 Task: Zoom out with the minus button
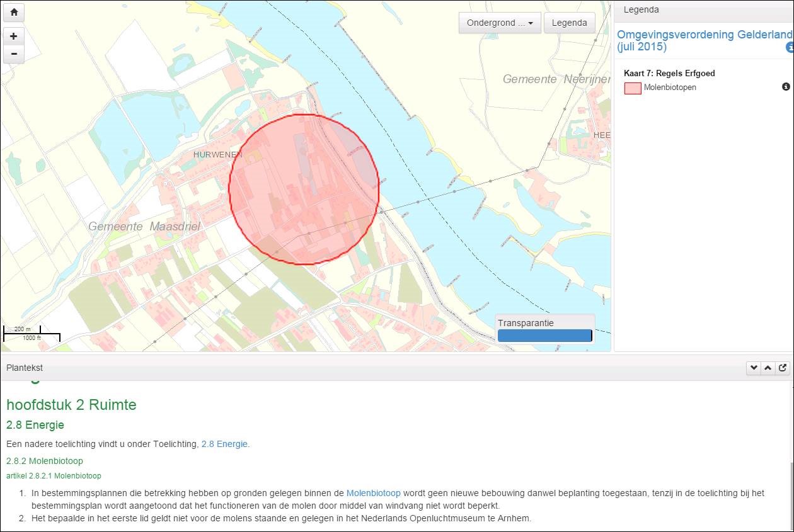[14, 54]
